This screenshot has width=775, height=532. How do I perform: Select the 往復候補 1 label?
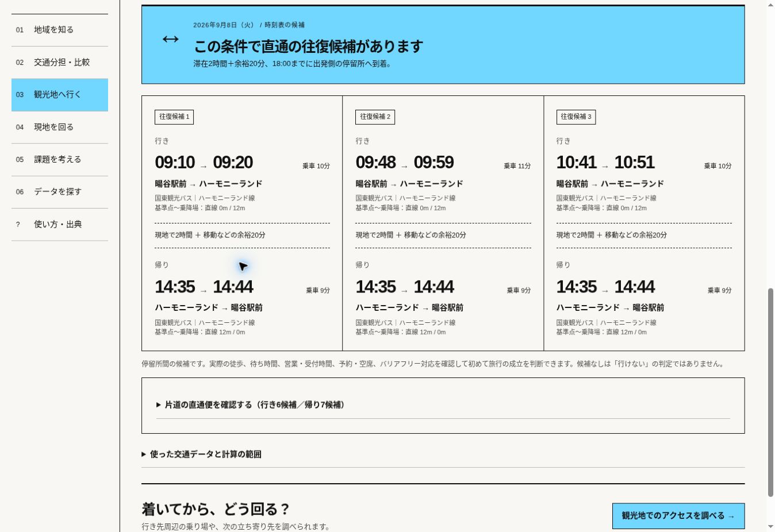(174, 117)
